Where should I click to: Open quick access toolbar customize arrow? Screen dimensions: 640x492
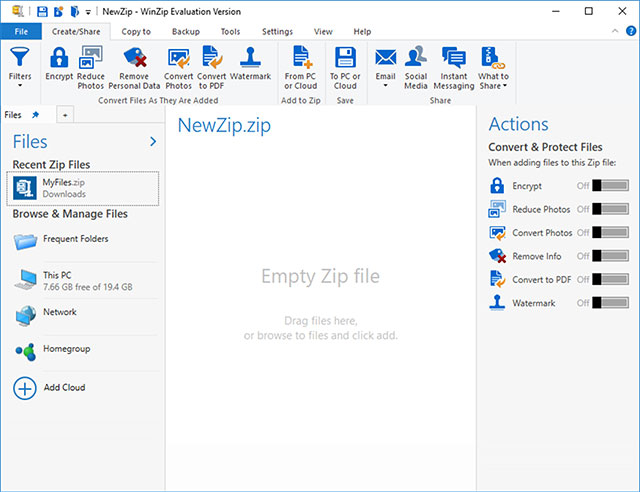point(88,12)
